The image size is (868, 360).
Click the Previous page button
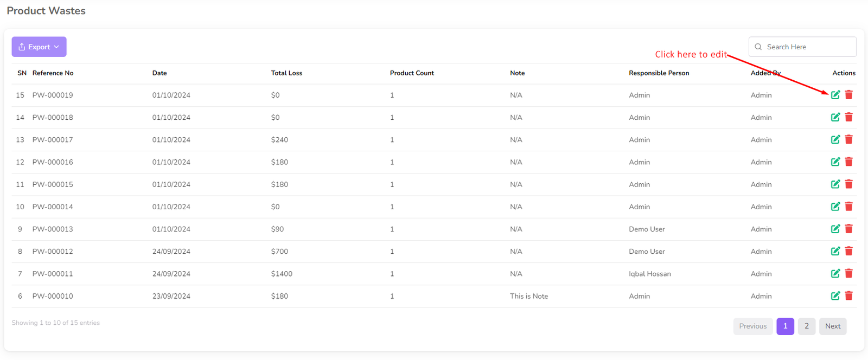click(752, 326)
